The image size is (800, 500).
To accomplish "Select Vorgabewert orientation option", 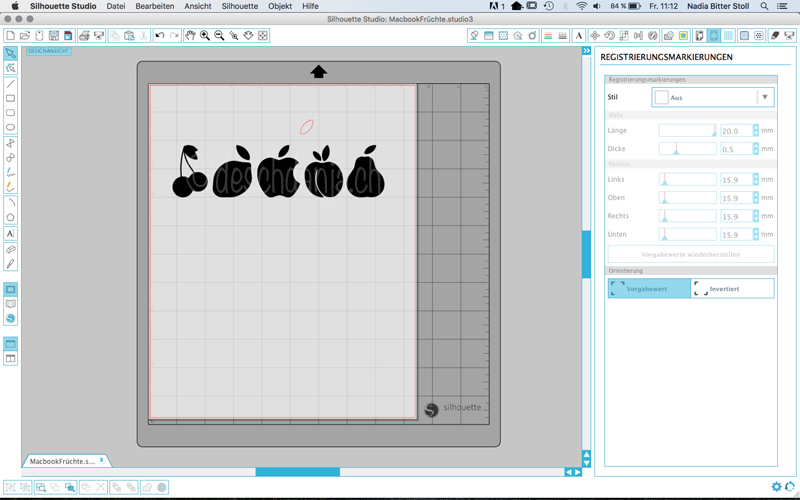I will [x=648, y=288].
